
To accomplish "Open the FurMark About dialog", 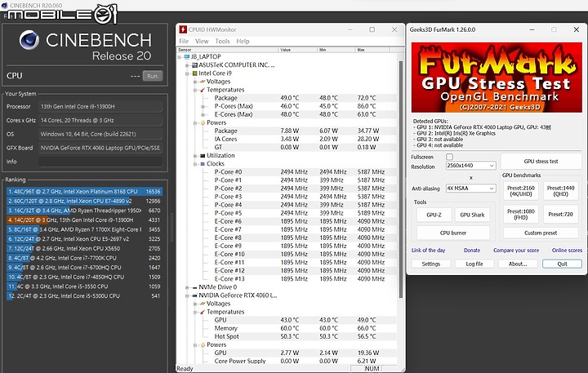I will (x=518, y=264).
